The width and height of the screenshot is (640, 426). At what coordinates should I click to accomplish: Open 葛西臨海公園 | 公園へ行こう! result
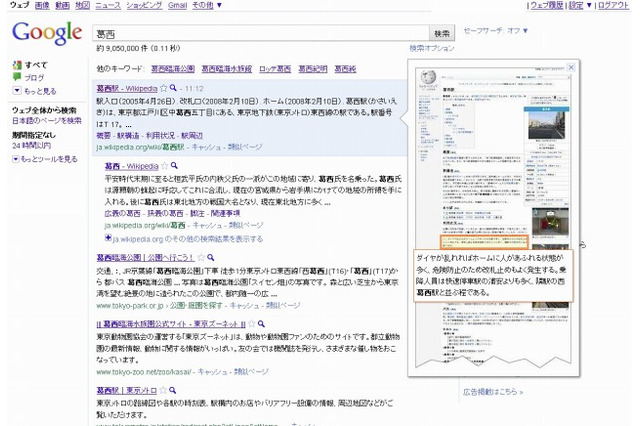[x=145, y=257]
